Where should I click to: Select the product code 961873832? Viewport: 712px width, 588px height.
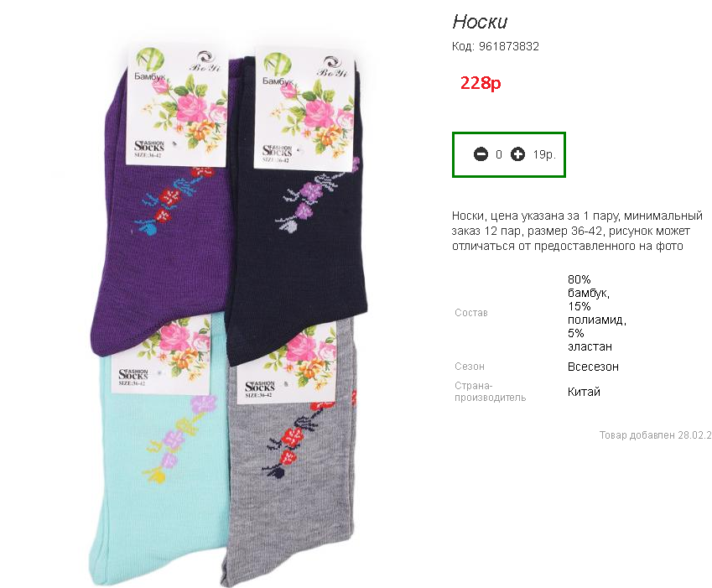(x=508, y=46)
